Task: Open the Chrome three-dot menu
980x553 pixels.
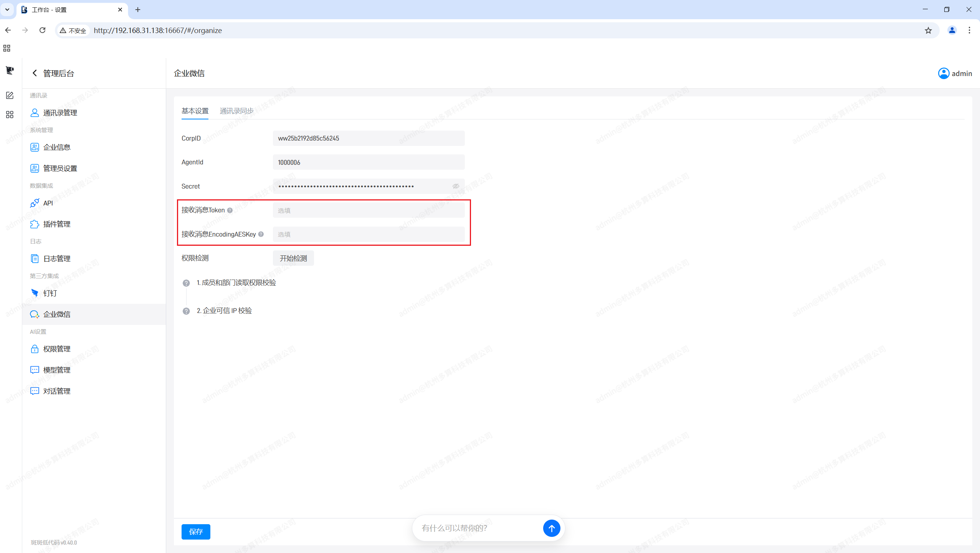Action: [x=969, y=30]
